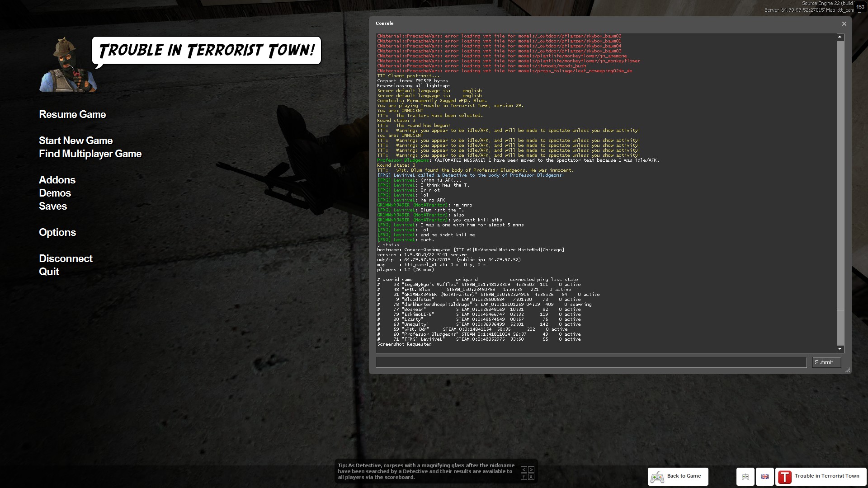The height and width of the screenshot is (488, 868).
Task: Click the Back to Game controller button
Action: pos(678,476)
